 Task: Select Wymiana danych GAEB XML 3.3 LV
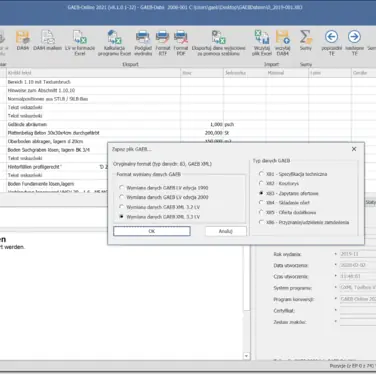click(x=160, y=217)
